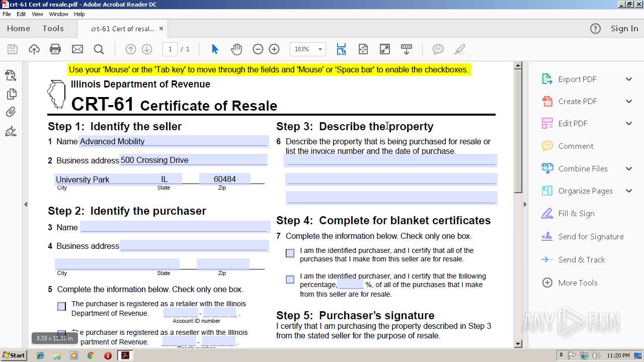Click the percentage field in Step 4
Image resolution: width=644 pixels, height=362 pixels.
coord(351,284)
